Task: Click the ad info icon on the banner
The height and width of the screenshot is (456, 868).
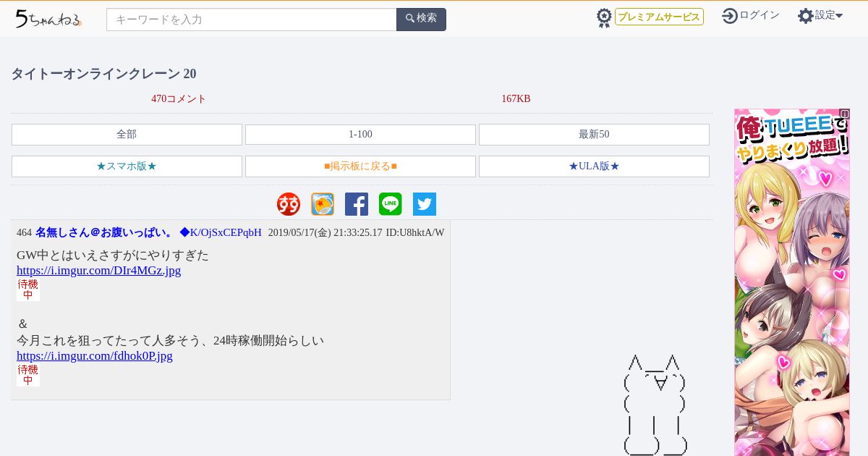Action: click(845, 114)
